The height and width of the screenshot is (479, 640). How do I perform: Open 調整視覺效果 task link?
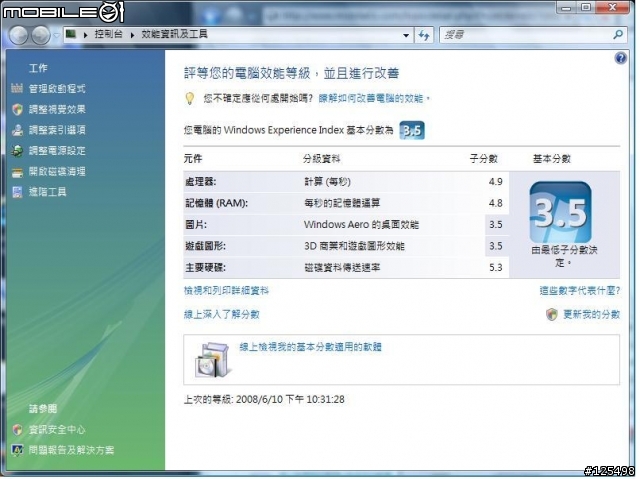click(57, 109)
